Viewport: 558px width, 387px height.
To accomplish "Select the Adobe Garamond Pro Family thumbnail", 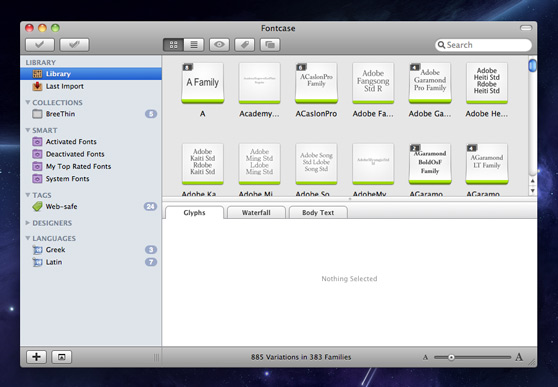I will [x=430, y=83].
